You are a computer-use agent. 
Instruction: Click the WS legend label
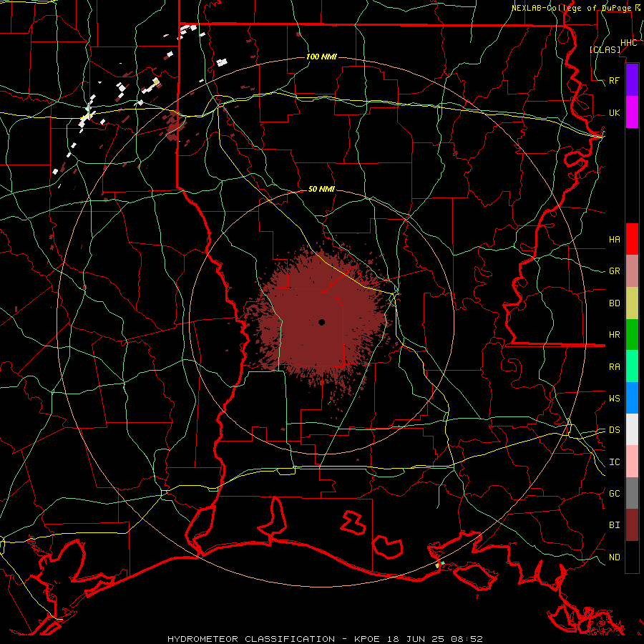615,399
